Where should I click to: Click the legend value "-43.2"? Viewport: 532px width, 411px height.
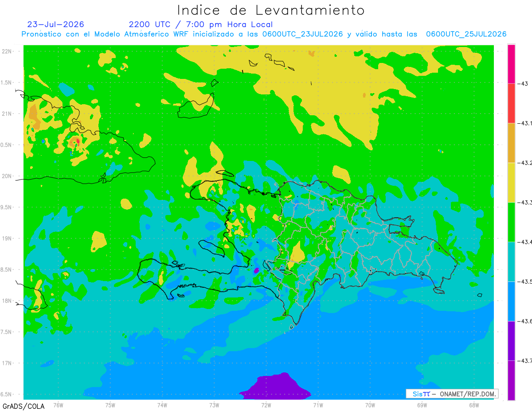click(x=524, y=163)
